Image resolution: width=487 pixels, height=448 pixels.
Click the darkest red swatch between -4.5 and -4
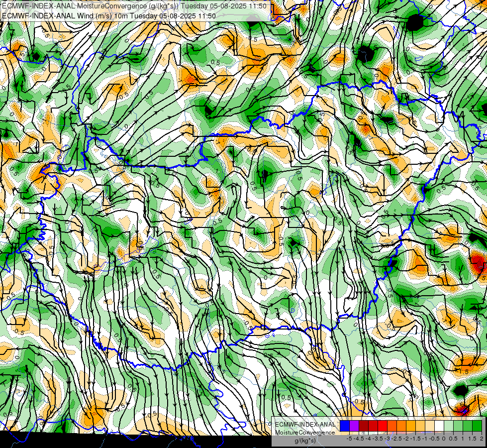364,426
